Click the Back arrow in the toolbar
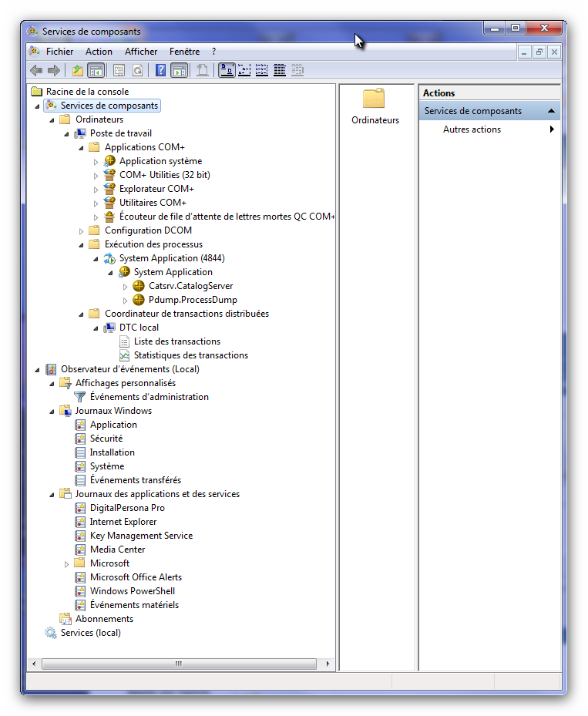Viewport: 588px width, 716px height. click(35, 71)
